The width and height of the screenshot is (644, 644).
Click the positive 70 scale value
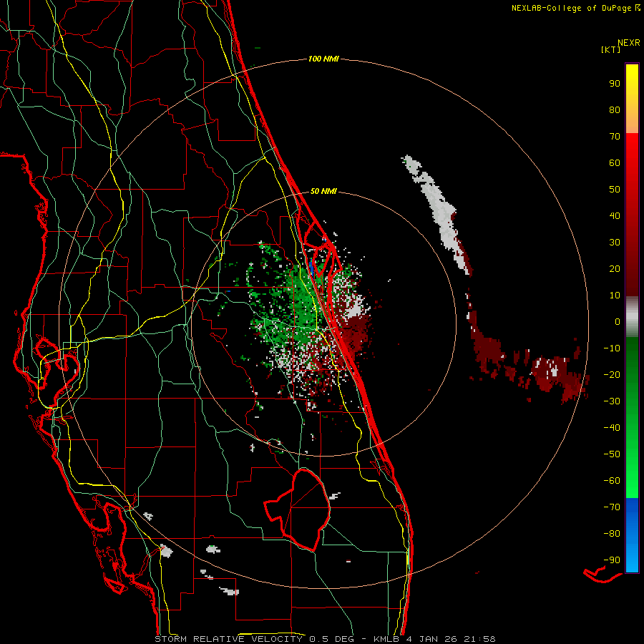[615, 137]
